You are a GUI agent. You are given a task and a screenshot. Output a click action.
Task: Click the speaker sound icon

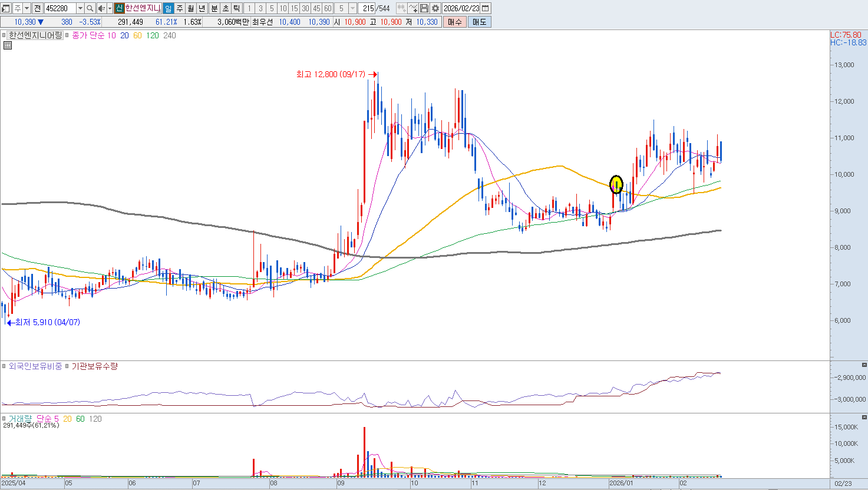point(101,8)
